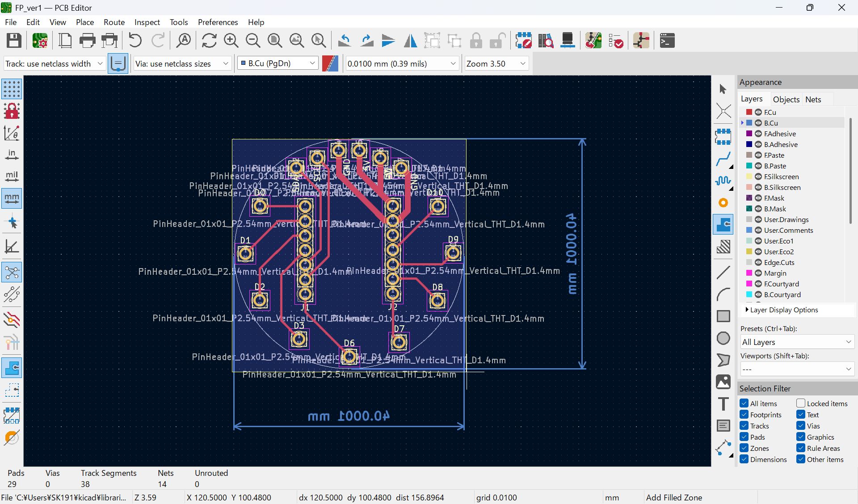Toggle F.Cu layer visibility eye

coord(758,112)
